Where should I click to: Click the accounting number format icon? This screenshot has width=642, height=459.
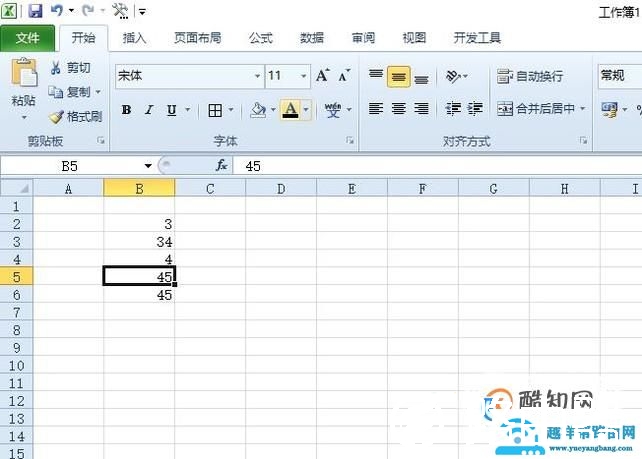610,109
